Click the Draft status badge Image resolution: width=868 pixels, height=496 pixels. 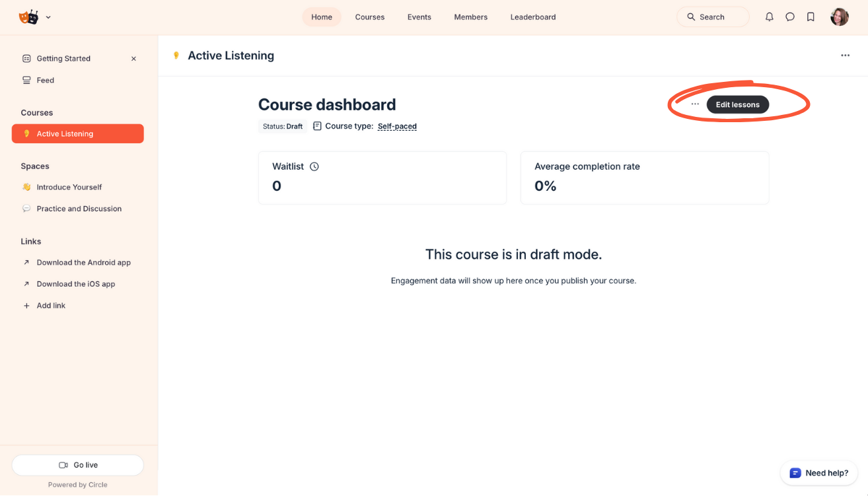click(283, 126)
